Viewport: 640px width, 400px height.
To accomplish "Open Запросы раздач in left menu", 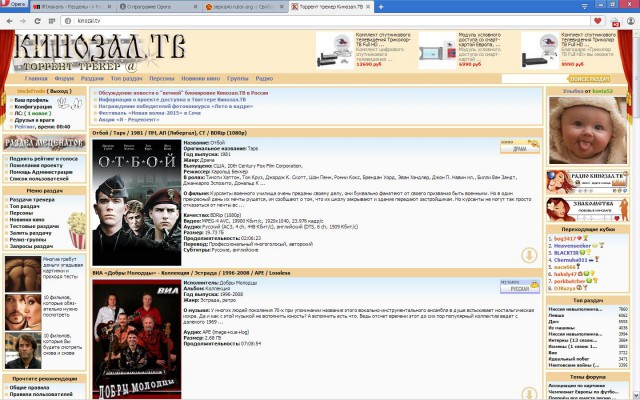I will pyautogui.click(x=31, y=246).
